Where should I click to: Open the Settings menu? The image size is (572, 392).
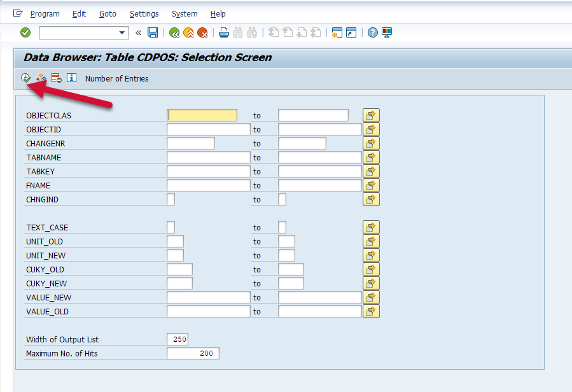pos(144,13)
